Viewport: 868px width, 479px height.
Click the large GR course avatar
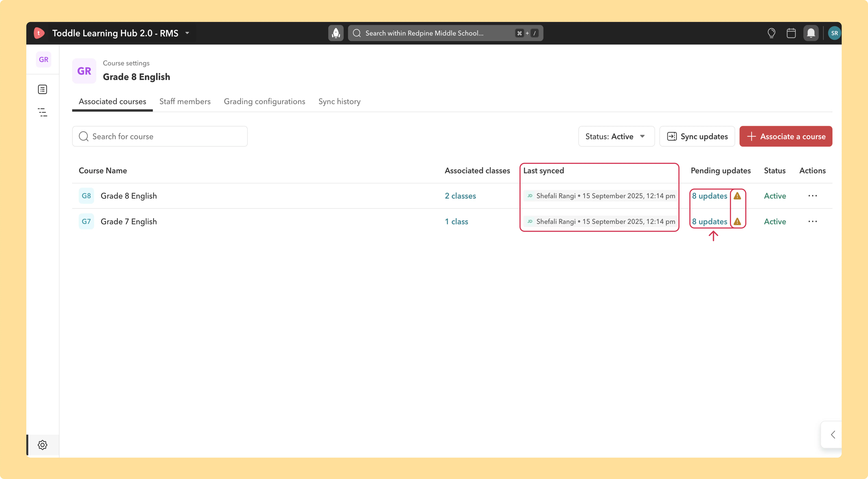pyautogui.click(x=84, y=71)
